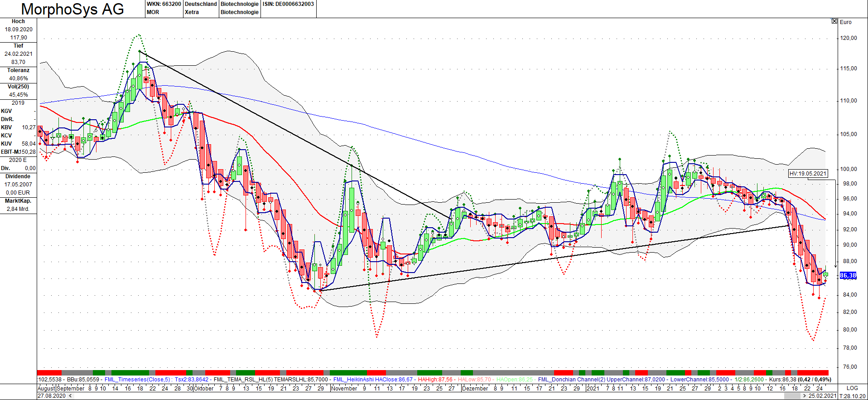
Task: Click the Tief heading in the side panel
Action: (x=18, y=46)
